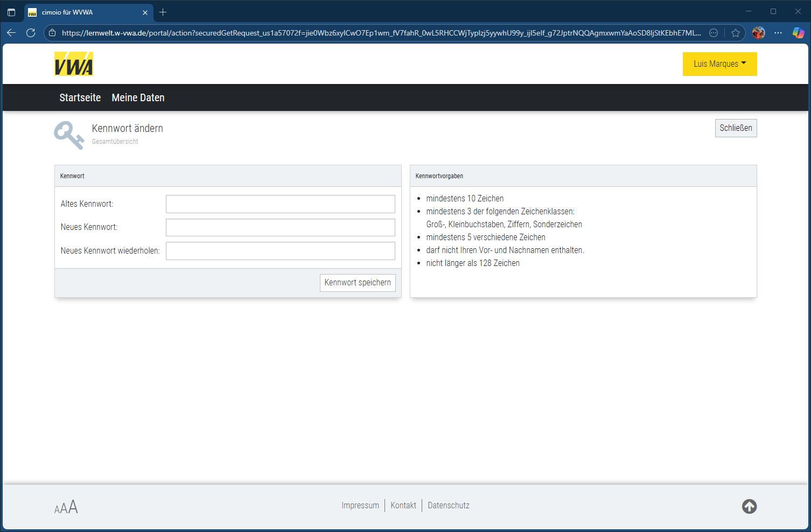Bookmark page using the star icon
The height and width of the screenshot is (532, 811).
735,33
